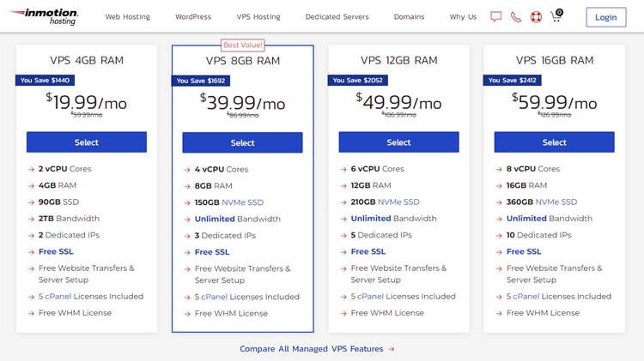Image resolution: width=644 pixels, height=361 pixels.
Task: Click the 90GB SSD text
Action: 58,202
